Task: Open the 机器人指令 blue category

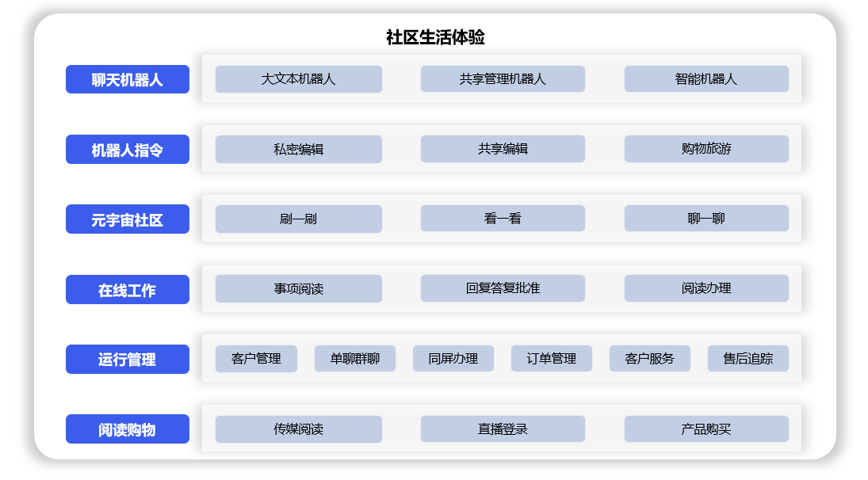Action: point(127,150)
